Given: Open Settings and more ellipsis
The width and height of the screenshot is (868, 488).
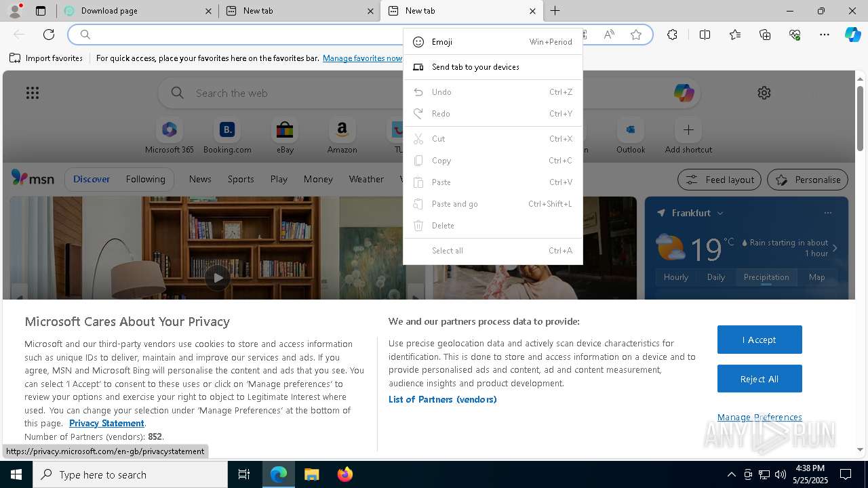Looking at the screenshot, I should [x=825, y=35].
